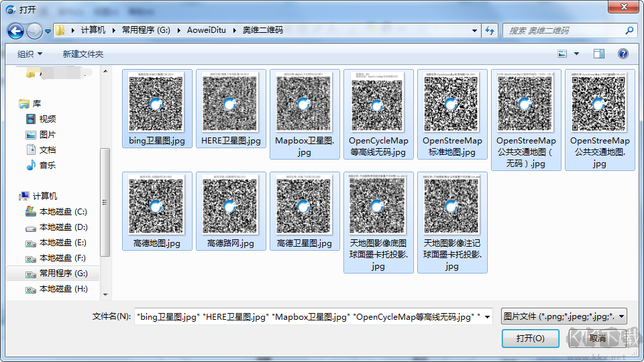Viewport: 644px width, 362px height.
Task: Click 新建文件夹 in toolbar
Action: (x=83, y=54)
